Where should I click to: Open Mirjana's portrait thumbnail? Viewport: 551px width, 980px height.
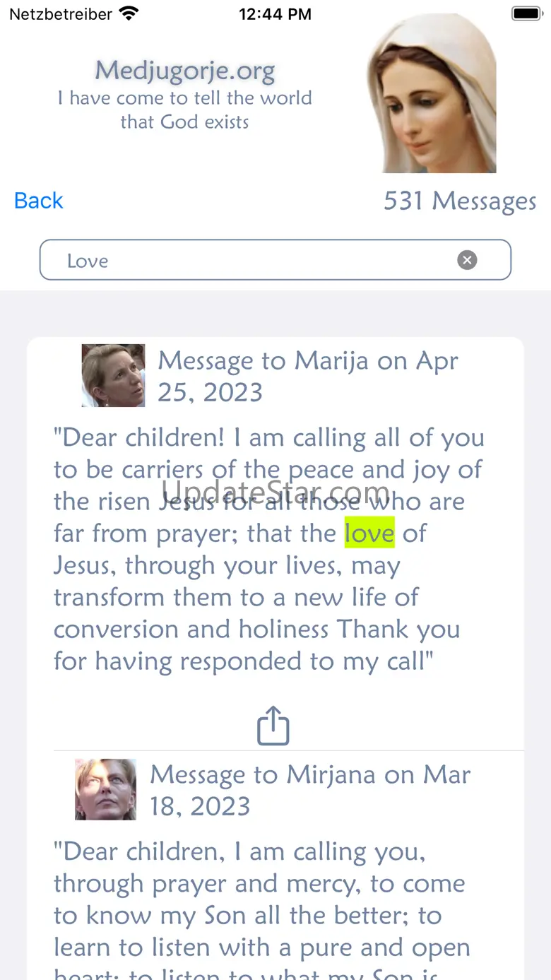click(105, 789)
